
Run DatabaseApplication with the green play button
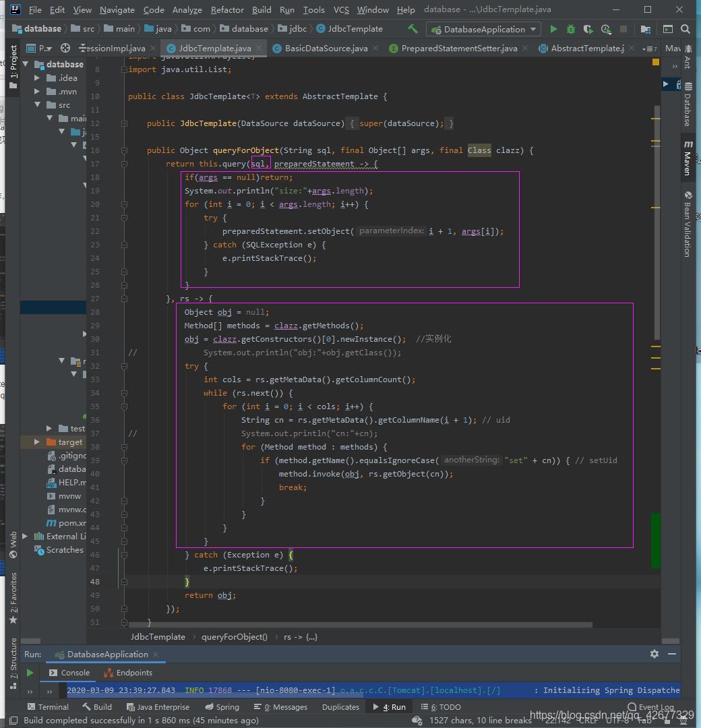pyautogui.click(x=553, y=29)
